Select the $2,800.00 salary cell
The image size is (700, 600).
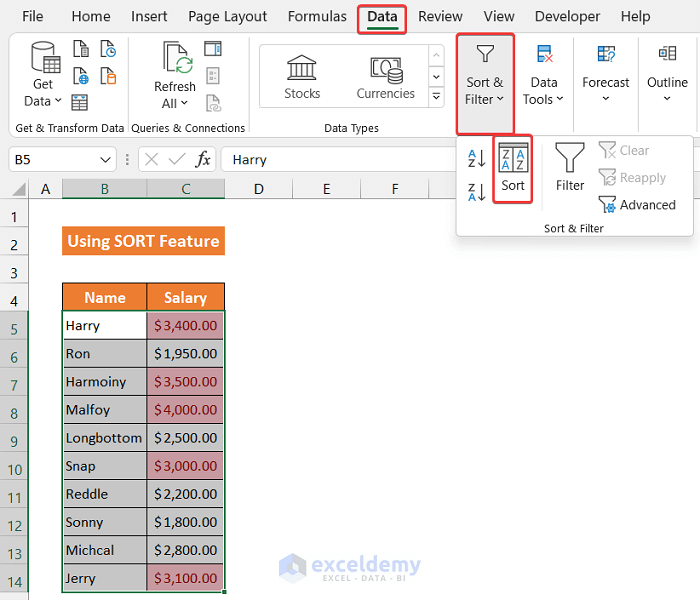point(185,550)
